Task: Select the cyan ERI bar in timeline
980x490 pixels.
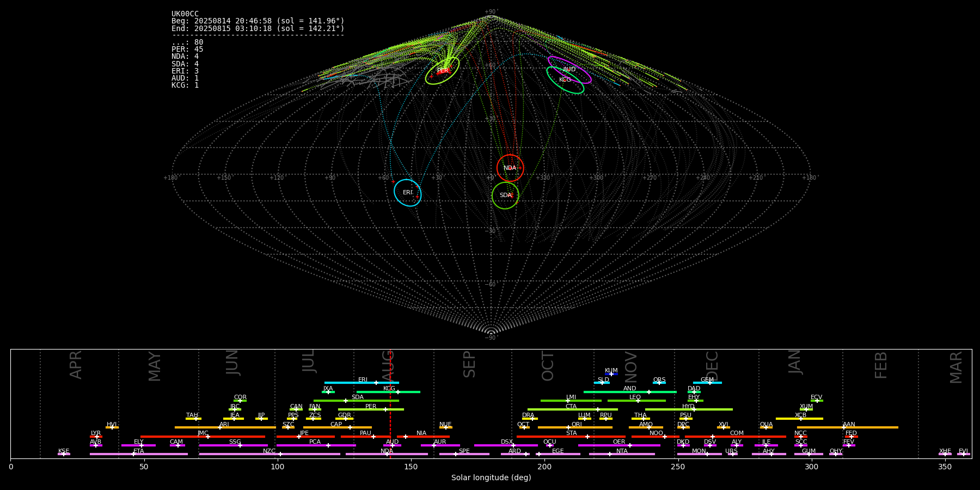Action: click(362, 383)
